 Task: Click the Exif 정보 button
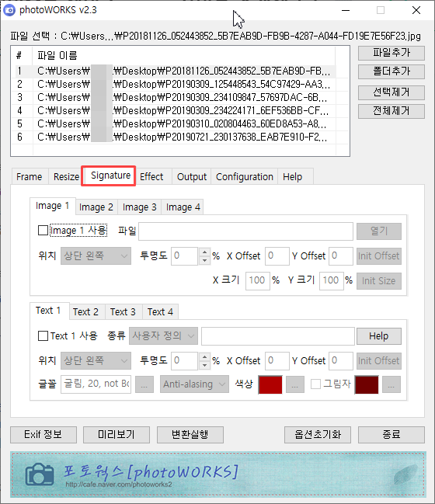[43, 435]
